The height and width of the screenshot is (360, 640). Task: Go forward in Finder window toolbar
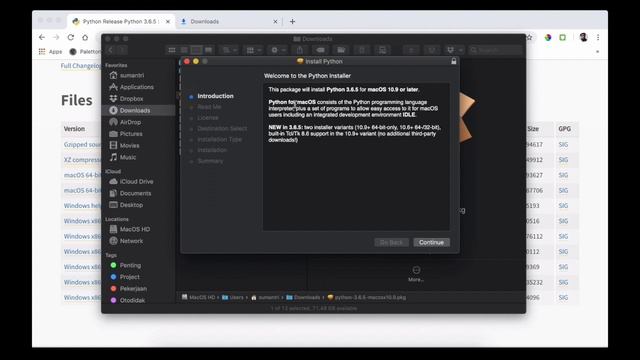point(122,50)
